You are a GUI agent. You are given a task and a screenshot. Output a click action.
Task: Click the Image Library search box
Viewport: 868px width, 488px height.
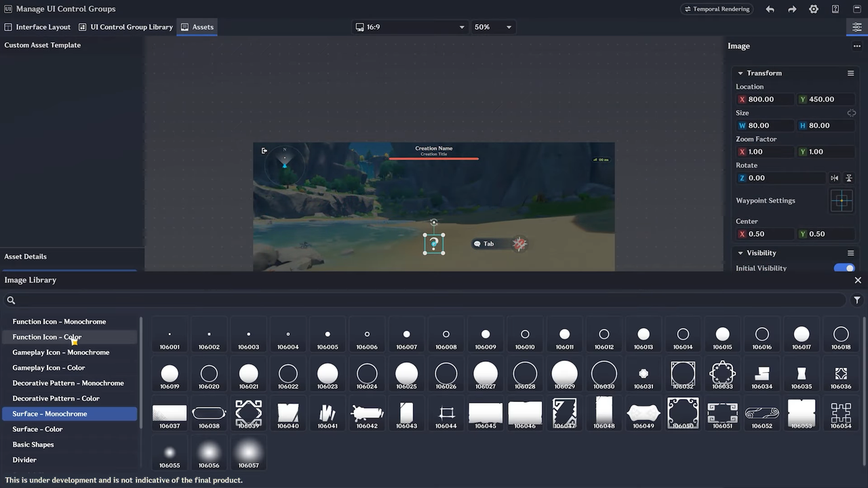click(426, 300)
